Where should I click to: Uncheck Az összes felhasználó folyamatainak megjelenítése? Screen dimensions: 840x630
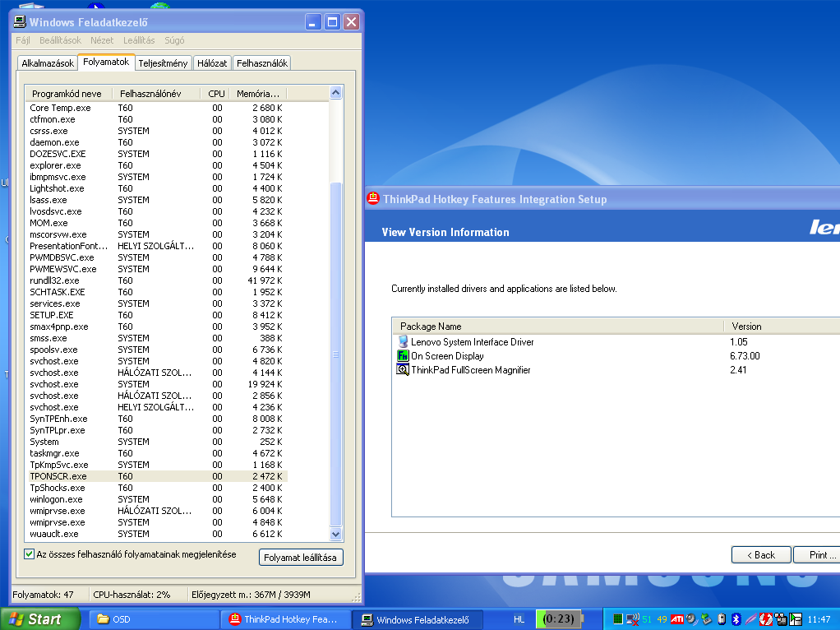point(30,554)
